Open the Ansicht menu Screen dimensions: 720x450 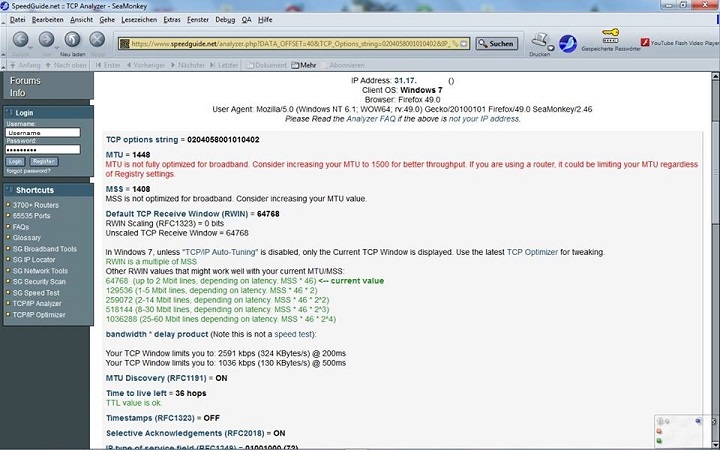coord(81,20)
